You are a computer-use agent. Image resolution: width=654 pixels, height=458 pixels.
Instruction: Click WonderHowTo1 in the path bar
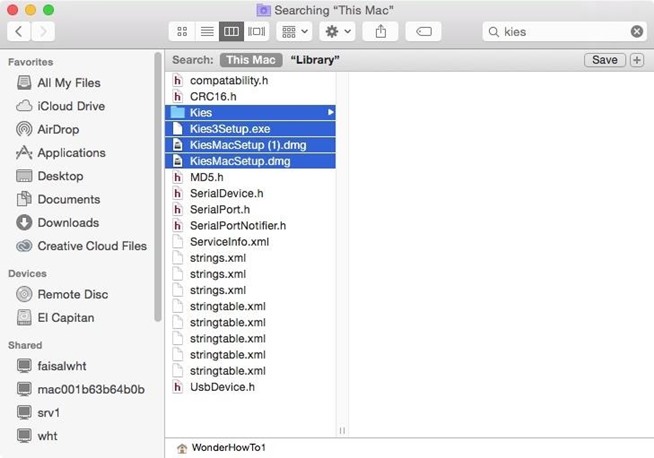pyautogui.click(x=228, y=448)
